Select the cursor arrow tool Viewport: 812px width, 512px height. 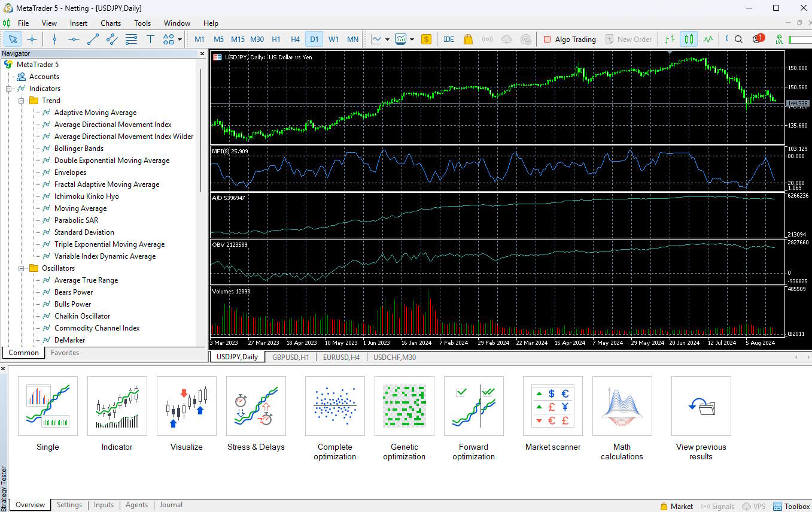[x=13, y=40]
